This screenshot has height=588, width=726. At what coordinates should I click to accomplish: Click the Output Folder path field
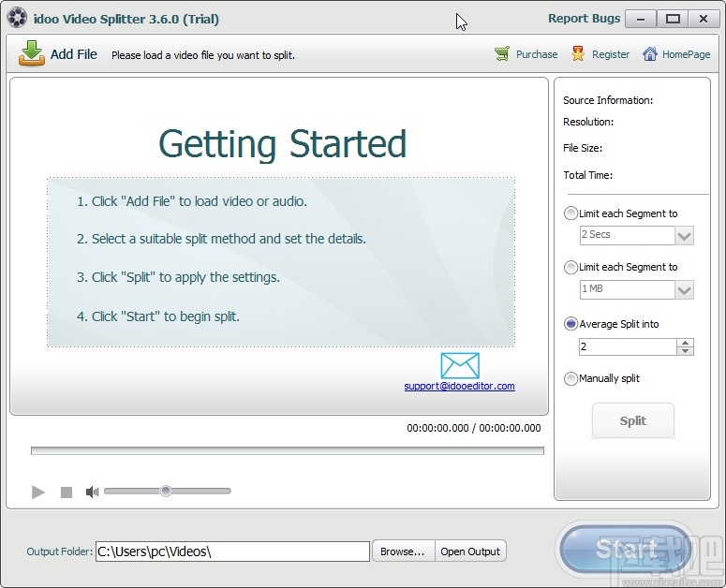click(232, 551)
